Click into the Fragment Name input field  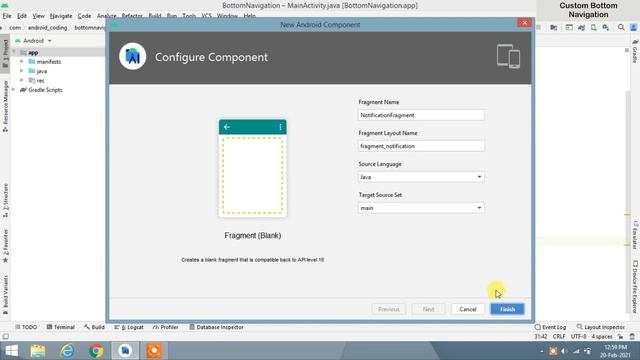[421, 115]
